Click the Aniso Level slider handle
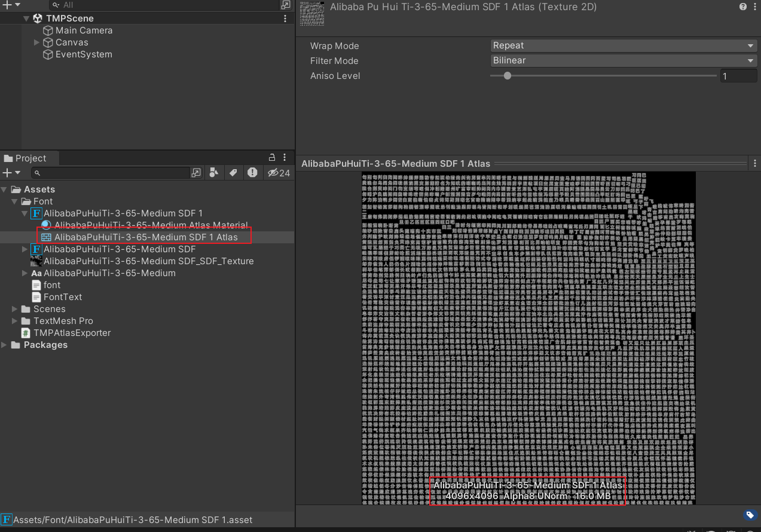The image size is (761, 532). coord(508,76)
